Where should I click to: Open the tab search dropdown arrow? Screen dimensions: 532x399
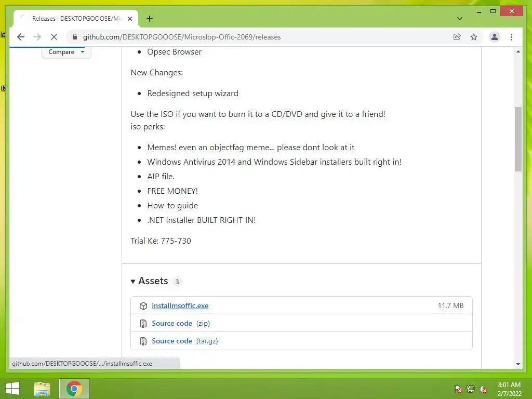tap(459, 19)
